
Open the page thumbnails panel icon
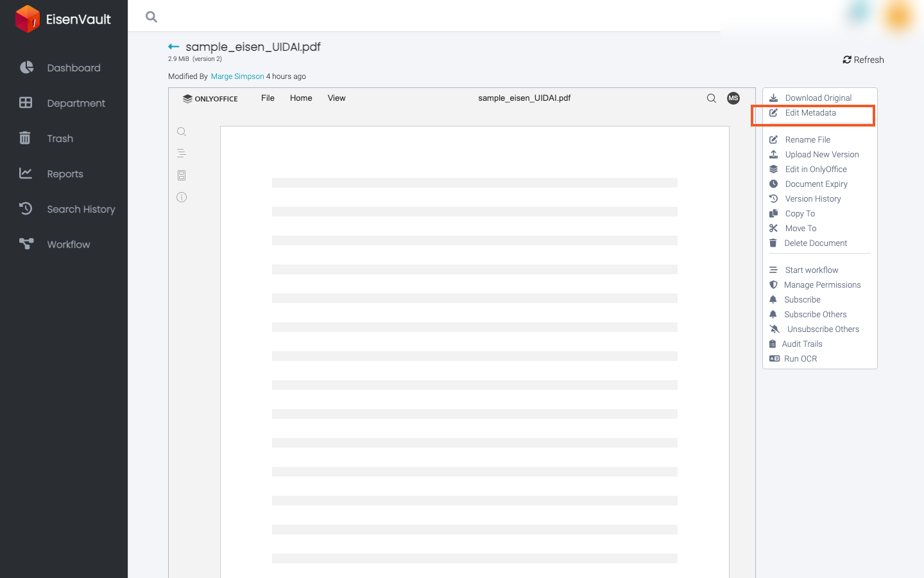182,175
